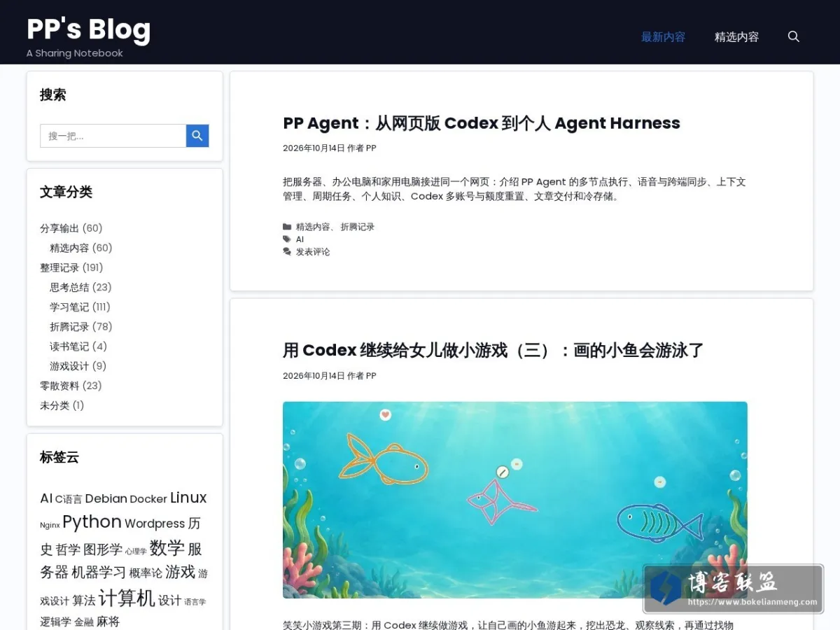Select the 概率论 tag

[x=146, y=573]
